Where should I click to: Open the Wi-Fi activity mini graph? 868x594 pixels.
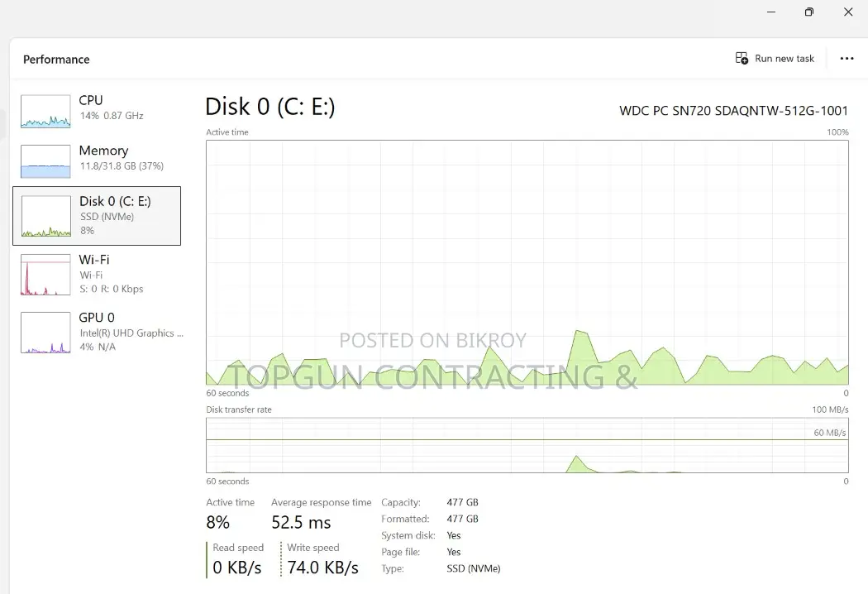45,275
